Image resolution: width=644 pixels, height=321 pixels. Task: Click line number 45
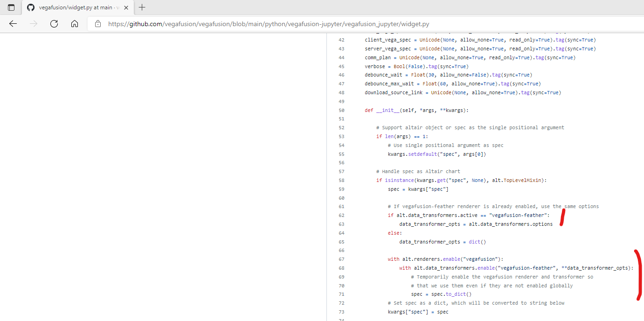(341, 66)
